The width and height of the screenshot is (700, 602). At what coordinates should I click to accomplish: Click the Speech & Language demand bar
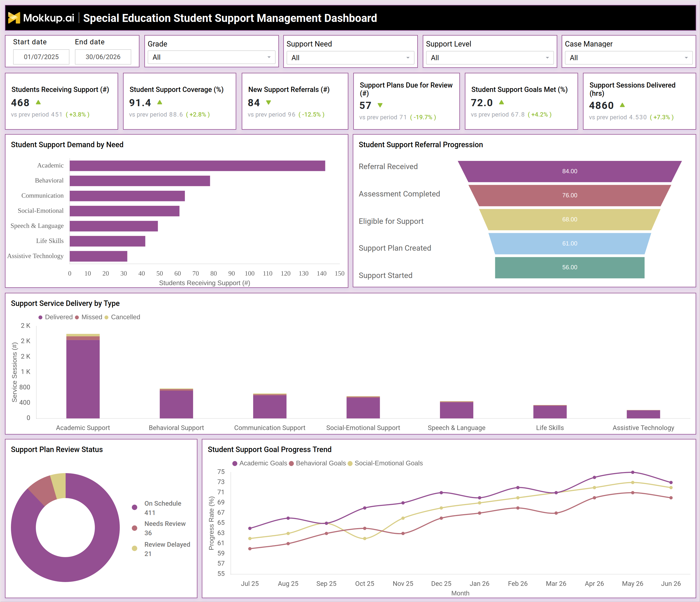[x=114, y=226]
